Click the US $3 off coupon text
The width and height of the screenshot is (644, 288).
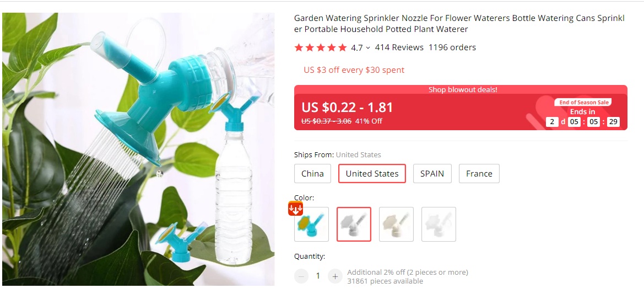click(354, 70)
